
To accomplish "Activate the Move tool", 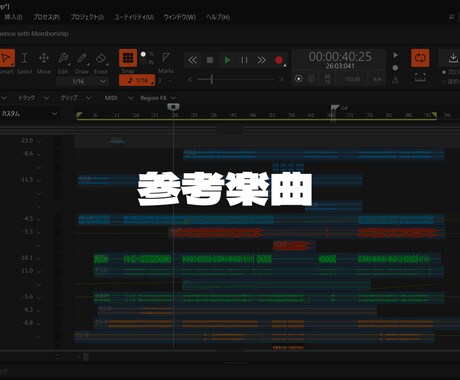I will pos(44,58).
